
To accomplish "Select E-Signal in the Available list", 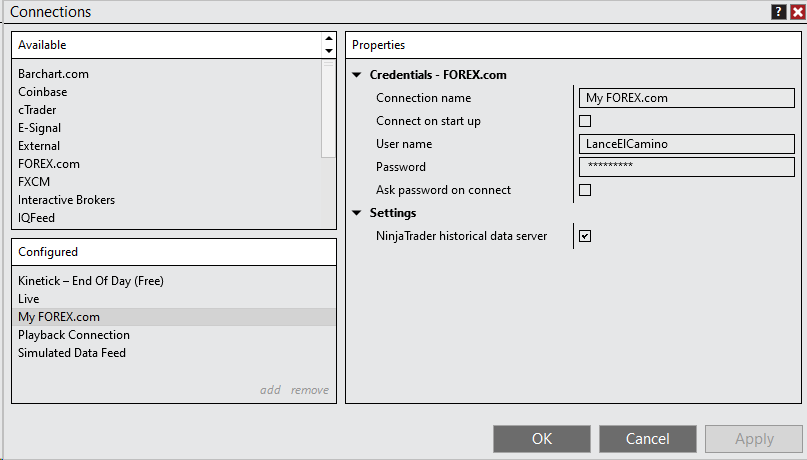I will click(168, 128).
